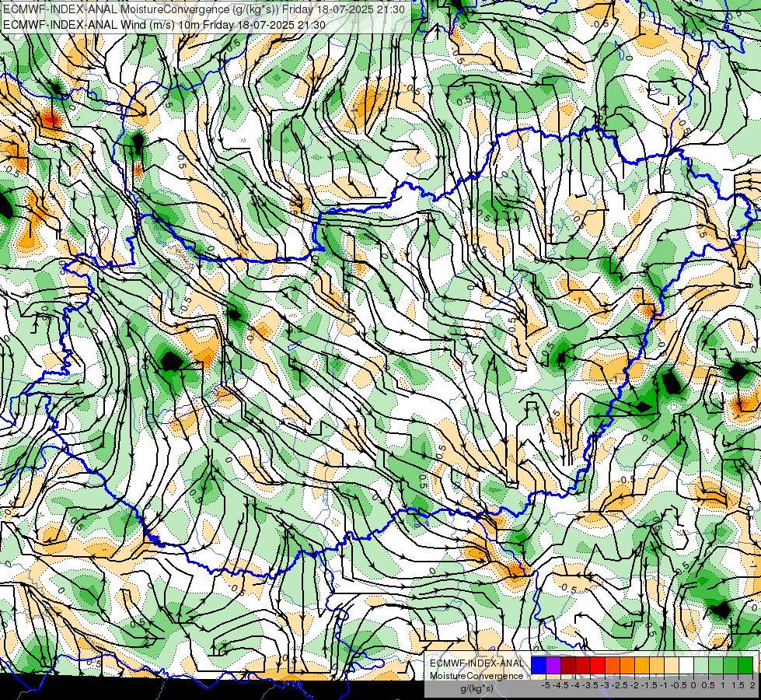Click the legend tick value -1.5
The height and width of the screenshot is (700, 761).
click(x=649, y=685)
